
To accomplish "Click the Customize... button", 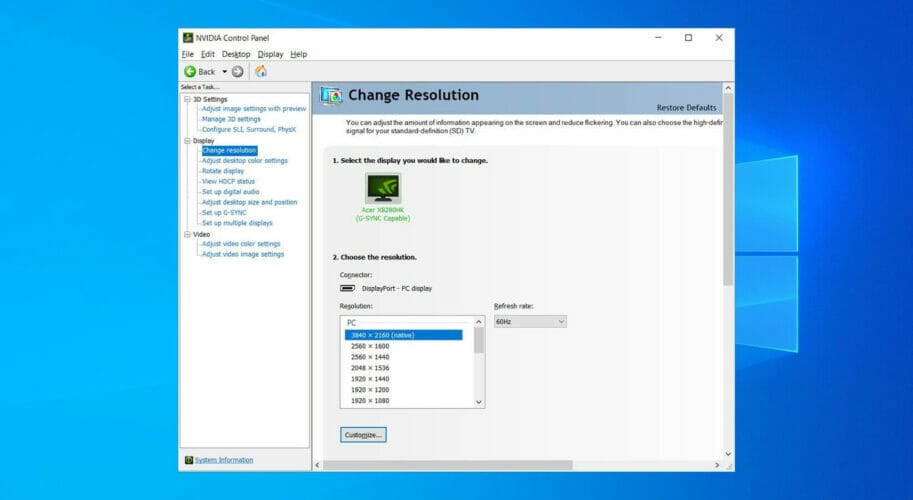I will click(363, 435).
